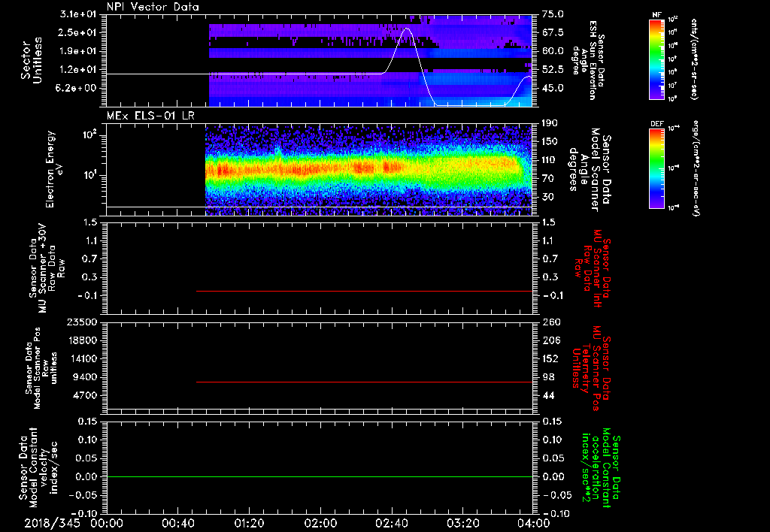This screenshot has width=770, height=532.
Task: Click the "44" telemetry axis tick
Action: pos(548,395)
